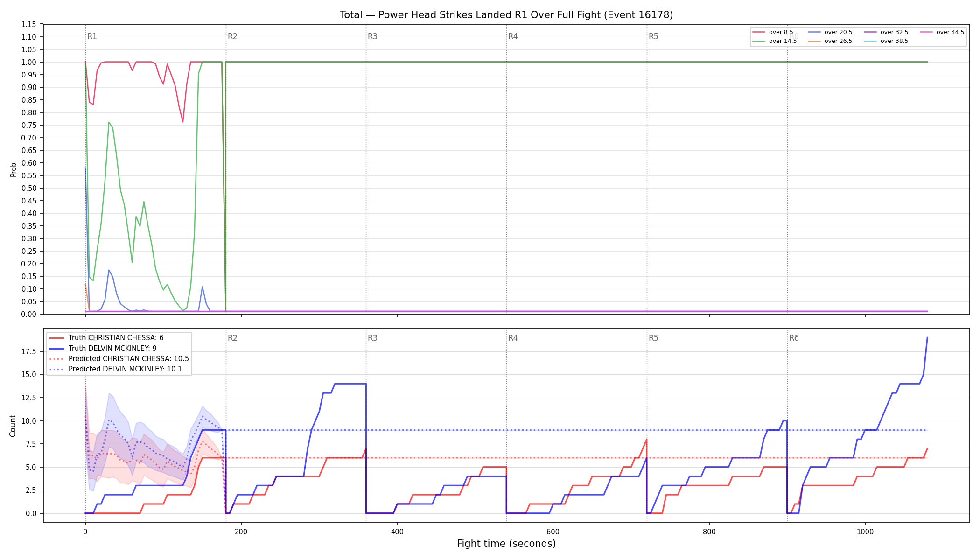Click the purple 'over 32.5' legend line swatch

click(x=870, y=32)
